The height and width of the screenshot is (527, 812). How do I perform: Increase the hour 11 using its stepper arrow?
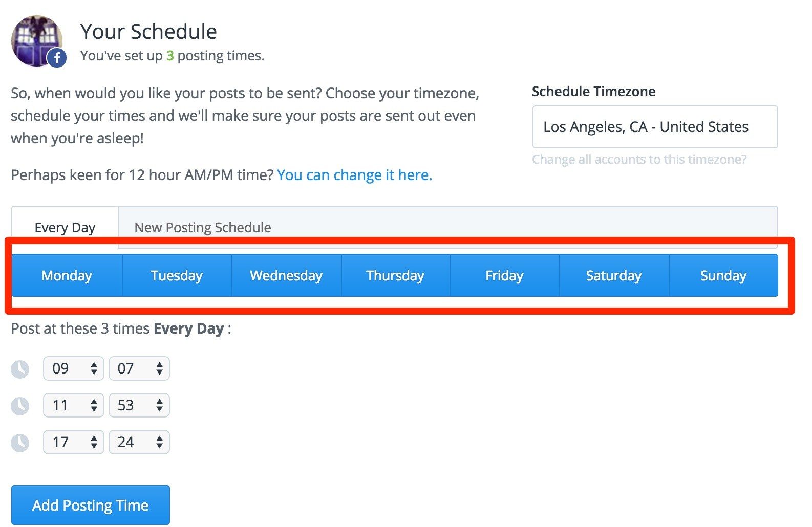(94, 401)
